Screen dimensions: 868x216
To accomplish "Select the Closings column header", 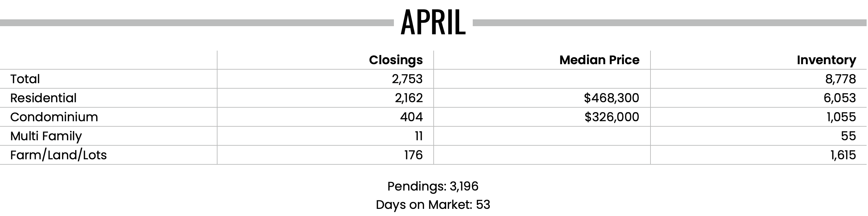I will pos(396,60).
